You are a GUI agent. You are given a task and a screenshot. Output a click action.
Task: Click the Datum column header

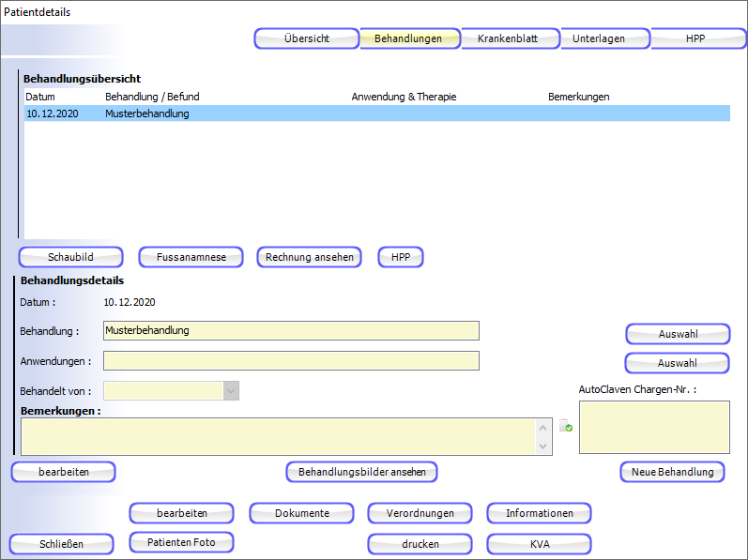click(x=40, y=97)
